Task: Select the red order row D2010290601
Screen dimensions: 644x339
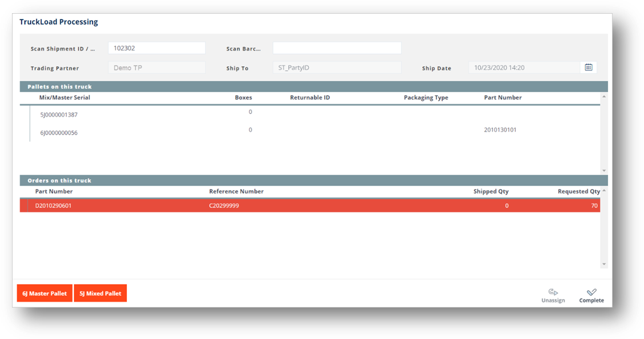Action: 54,206
